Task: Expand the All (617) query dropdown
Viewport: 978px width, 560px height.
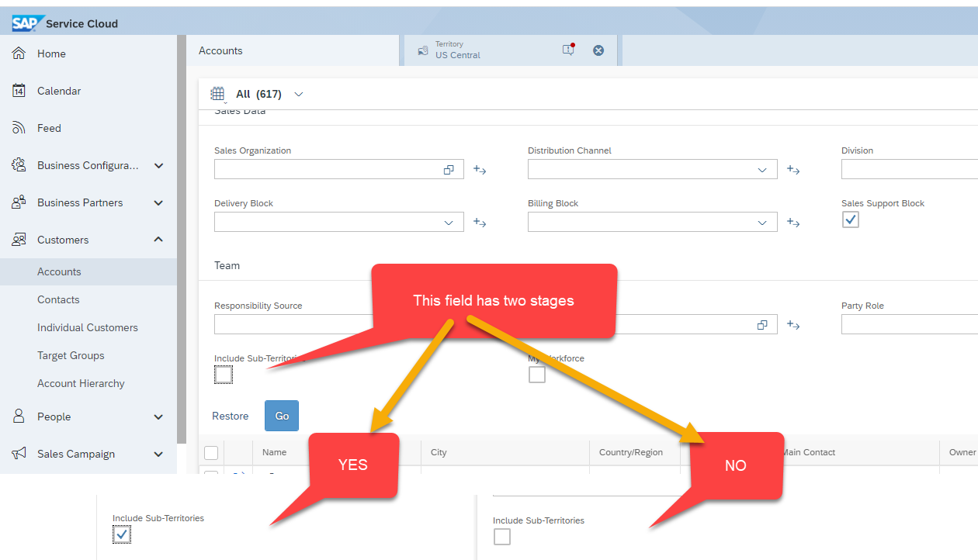Action: [299, 95]
